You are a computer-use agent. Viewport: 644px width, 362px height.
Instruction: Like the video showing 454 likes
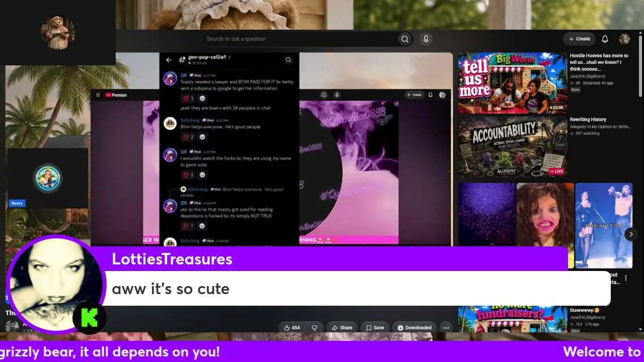point(292,328)
